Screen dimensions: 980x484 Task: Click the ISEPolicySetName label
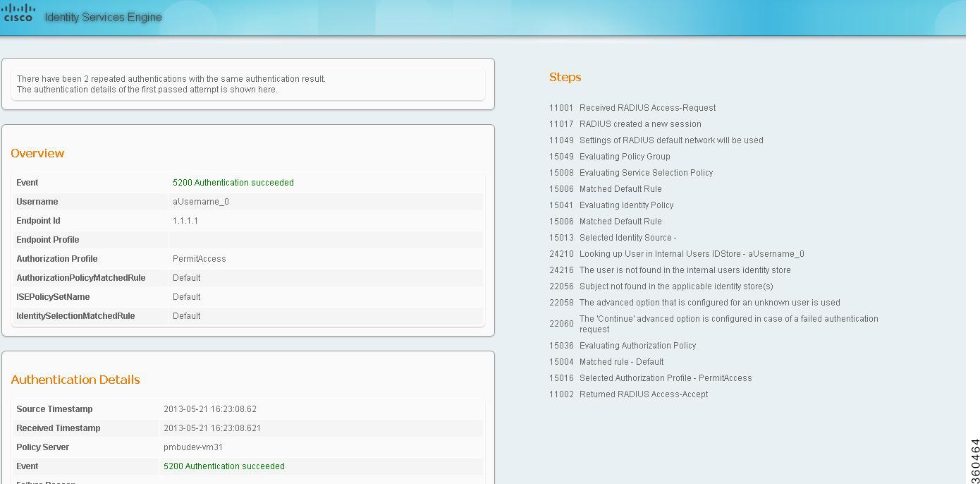coord(53,297)
